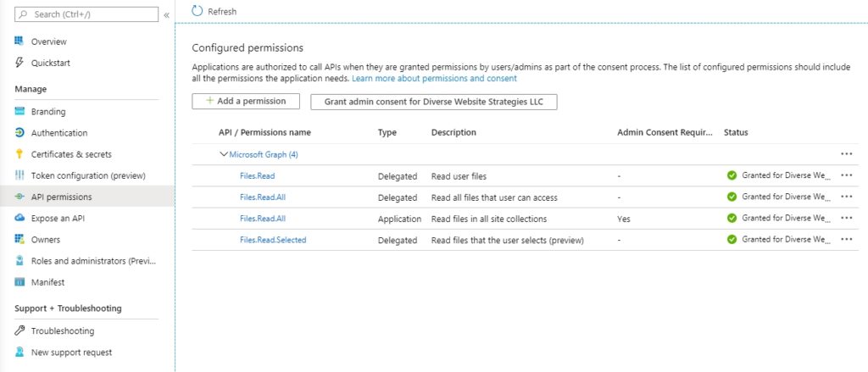This screenshot has width=868, height=372.
Task: Click the Certificates & secrets key icon
Action: tap(19, 154)
